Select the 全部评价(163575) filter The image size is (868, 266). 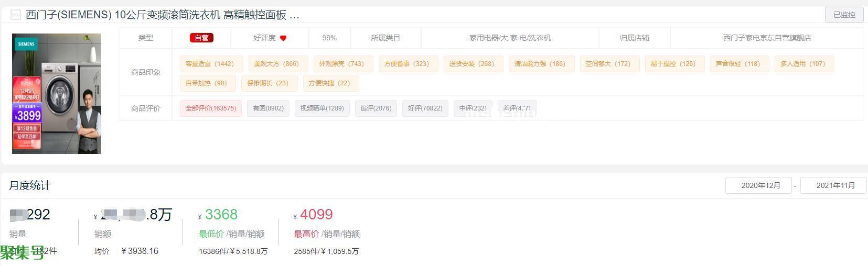211,108
